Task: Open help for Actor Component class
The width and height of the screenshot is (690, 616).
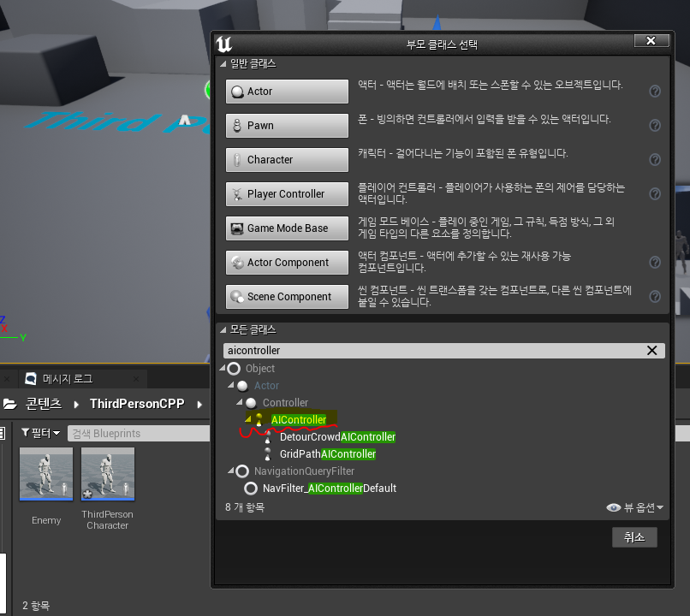Action: 655,263
